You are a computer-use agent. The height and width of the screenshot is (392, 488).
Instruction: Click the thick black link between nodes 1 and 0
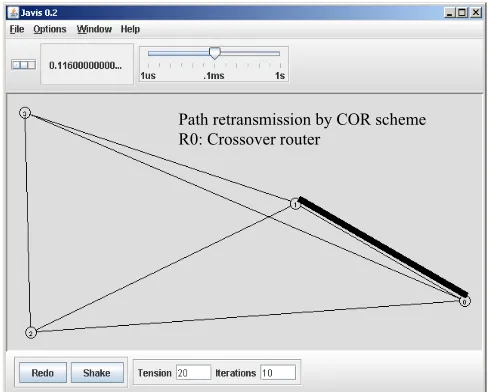pos(383,247)
